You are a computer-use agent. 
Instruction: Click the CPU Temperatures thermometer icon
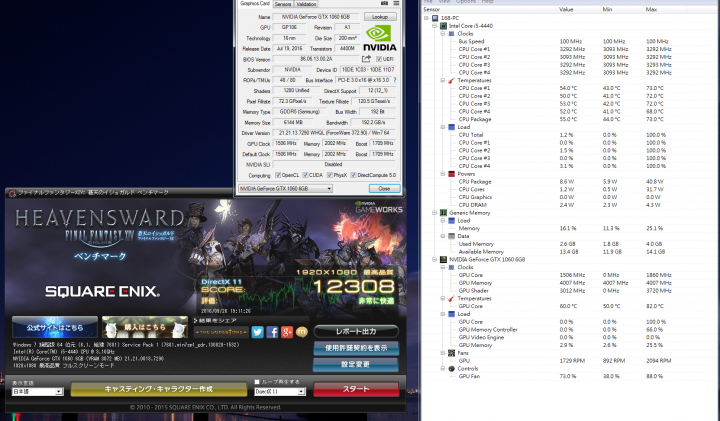(451, 80)
